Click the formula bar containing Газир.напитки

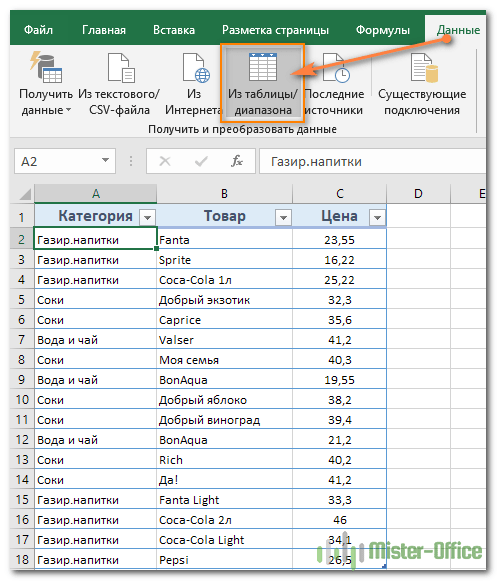tap(372, 161)
